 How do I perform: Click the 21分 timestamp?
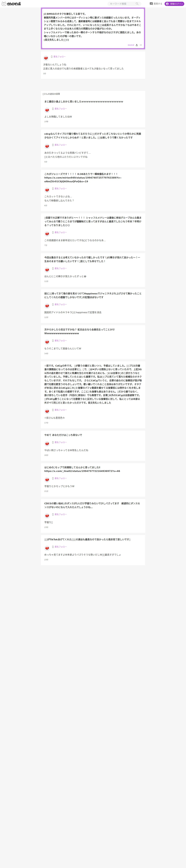[x=46, y=491]
